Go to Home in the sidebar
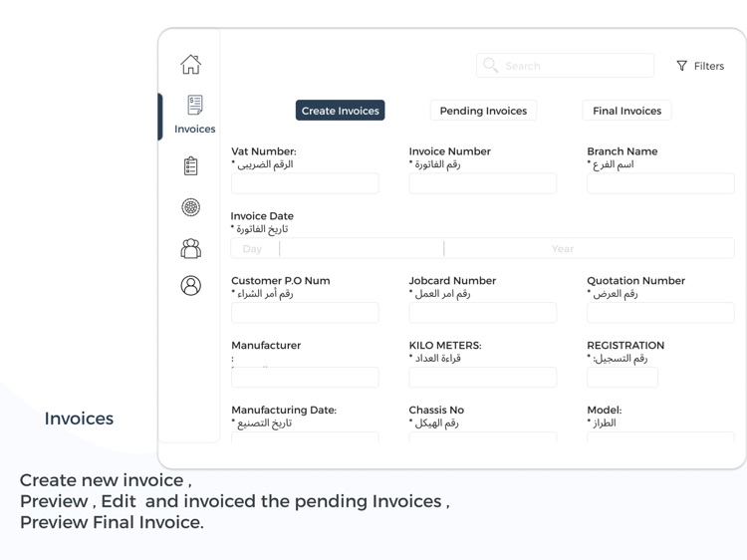Screen dimensions: 747x560 190,65
